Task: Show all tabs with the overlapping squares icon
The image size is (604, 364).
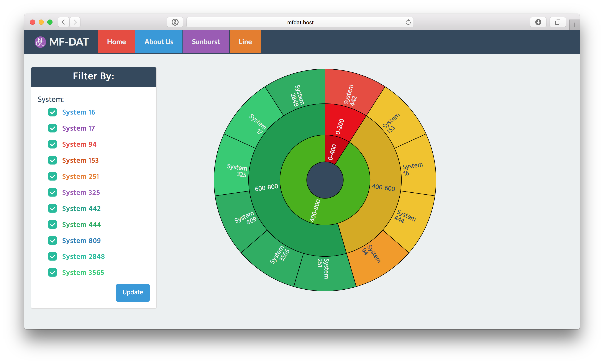Action: point(558,22)
